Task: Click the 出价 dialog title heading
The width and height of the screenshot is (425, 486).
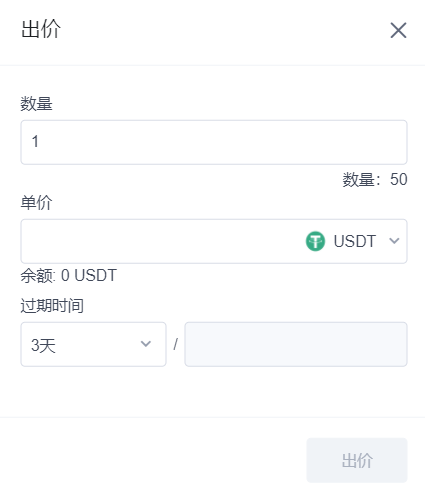Action: [41, 29]
